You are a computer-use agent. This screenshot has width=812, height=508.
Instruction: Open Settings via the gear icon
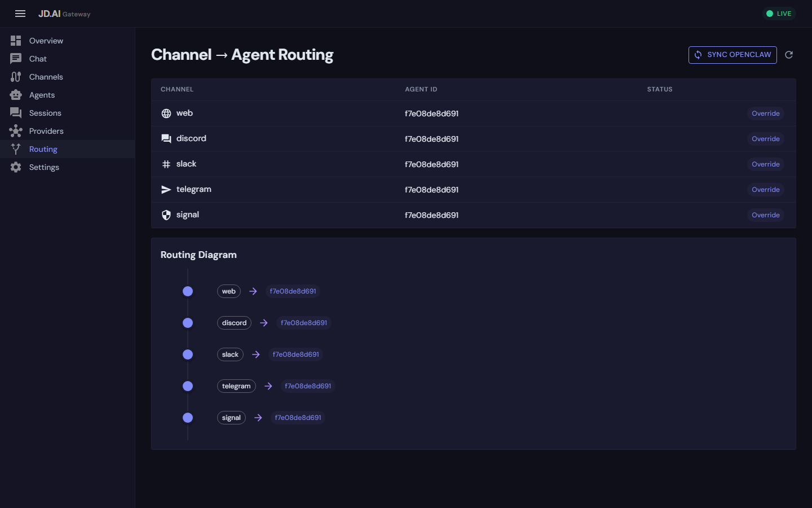click(x=16, y=167)
